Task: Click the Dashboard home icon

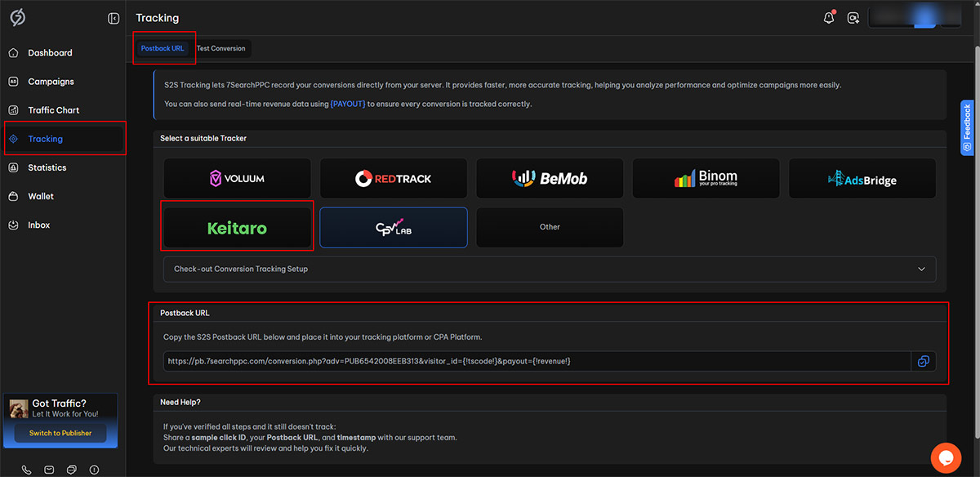Action: (13, 53)
